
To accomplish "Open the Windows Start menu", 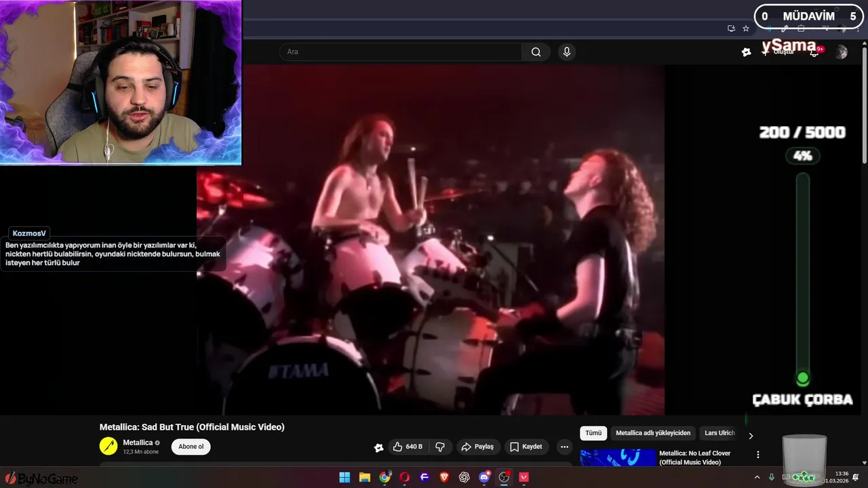I will [x=344, y=477].
